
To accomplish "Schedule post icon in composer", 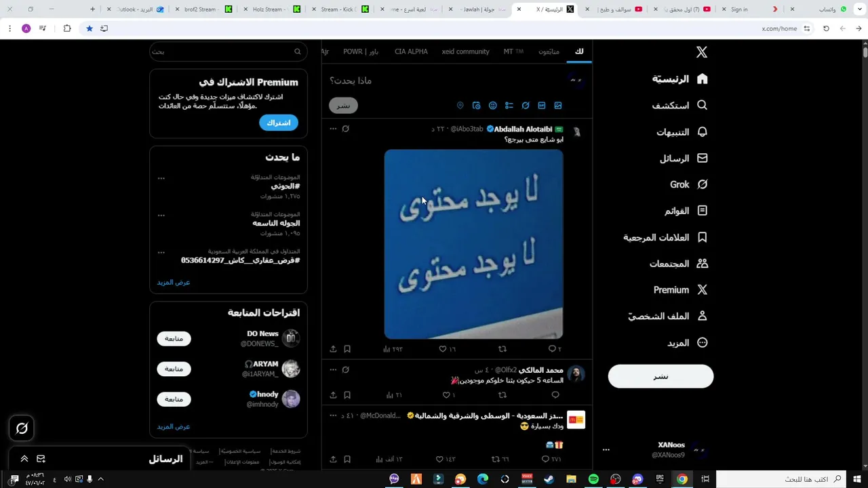I will 477,106.
